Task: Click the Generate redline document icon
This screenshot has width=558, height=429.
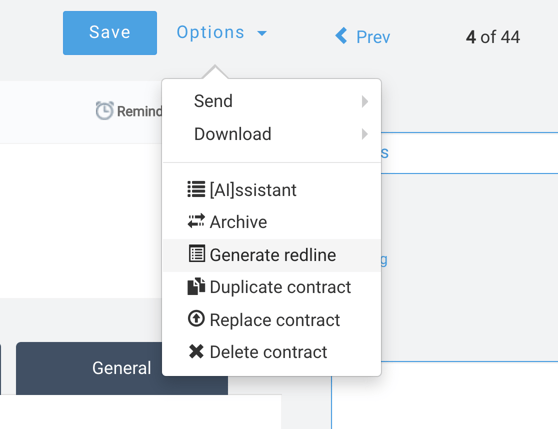Action: click(x=196, y=254)
